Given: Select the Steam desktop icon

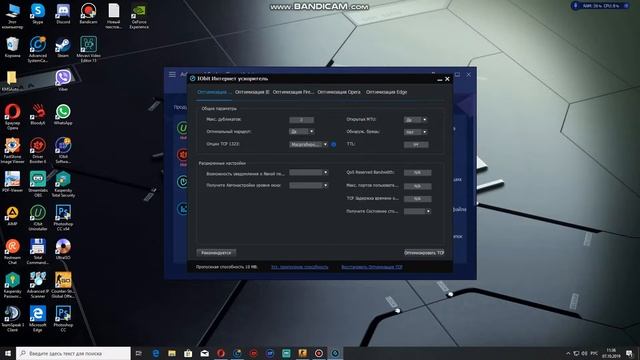Looking at the screenshot, I should pyautogui.click(x=63, y=47).
